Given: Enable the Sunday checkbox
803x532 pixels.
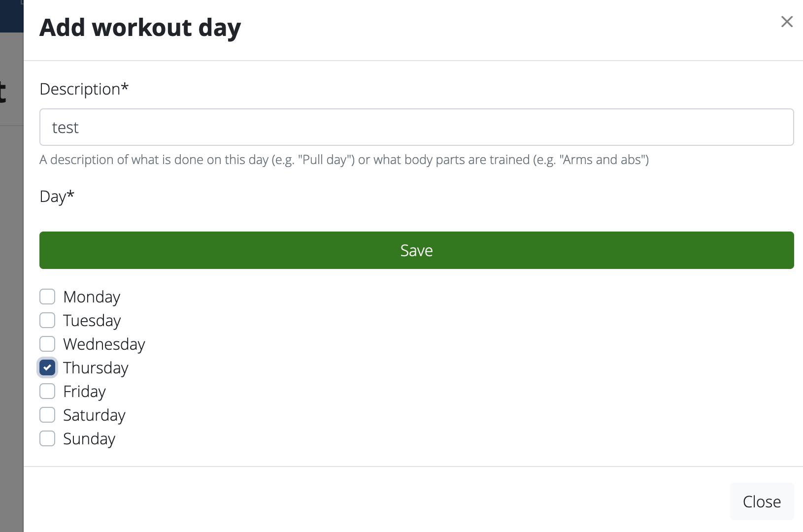Looking at the screenshot, I should coord(47,438).
